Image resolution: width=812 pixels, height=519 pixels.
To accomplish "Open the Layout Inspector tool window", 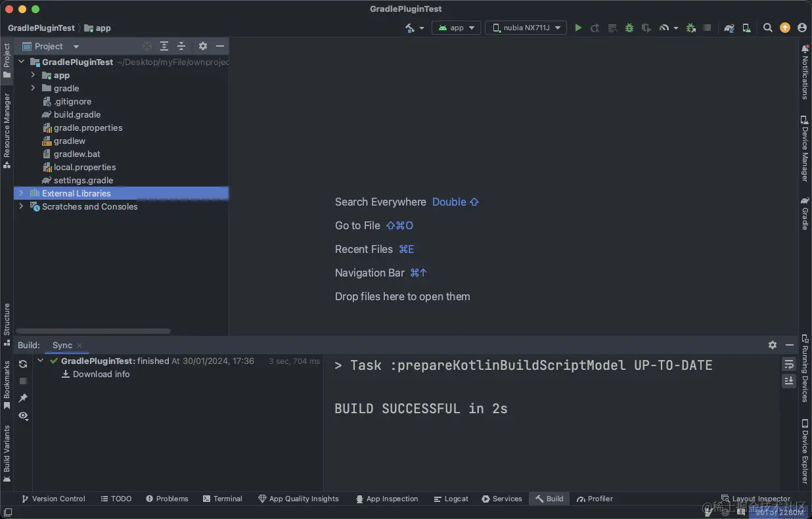I will (756, 499).
